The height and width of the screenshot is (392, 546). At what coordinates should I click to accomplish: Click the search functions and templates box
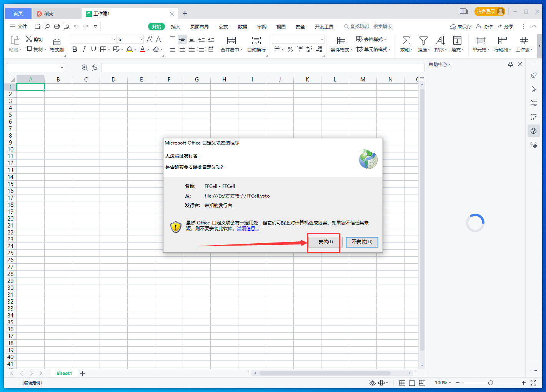coord(368,27)
